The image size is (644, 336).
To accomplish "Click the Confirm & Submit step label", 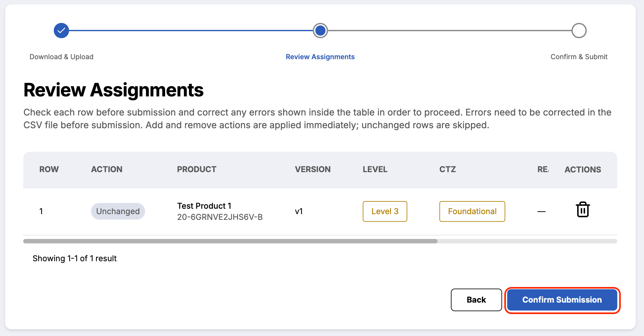I will [579, 57].
